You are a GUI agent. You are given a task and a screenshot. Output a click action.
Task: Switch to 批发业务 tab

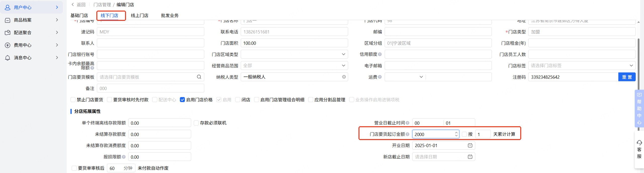pos(170,16)
